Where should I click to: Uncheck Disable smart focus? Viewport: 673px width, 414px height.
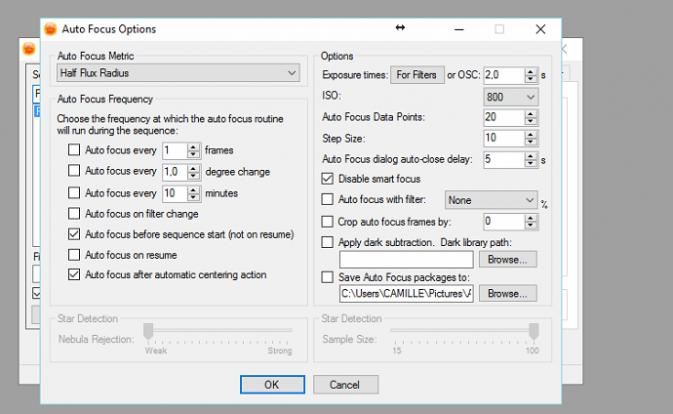point(327,178)
